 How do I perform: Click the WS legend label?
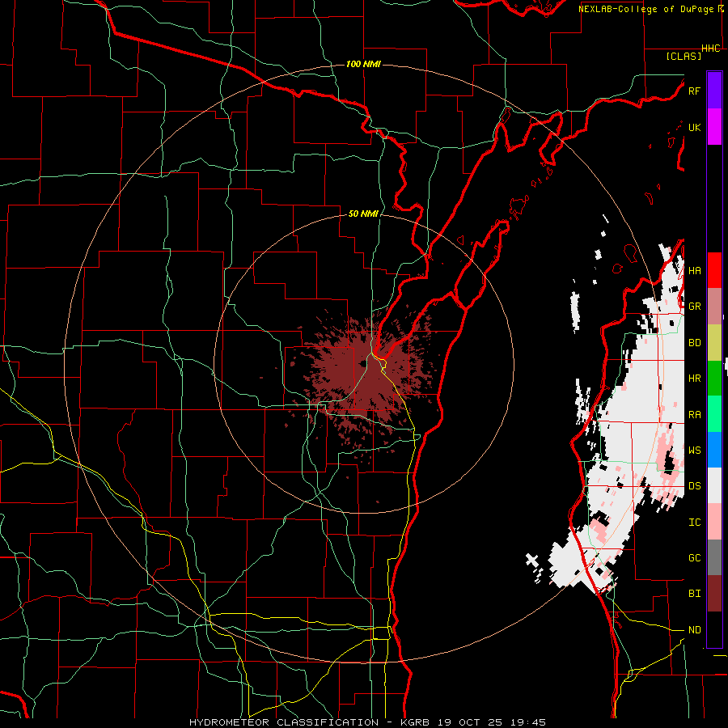(x=694, y=451)
